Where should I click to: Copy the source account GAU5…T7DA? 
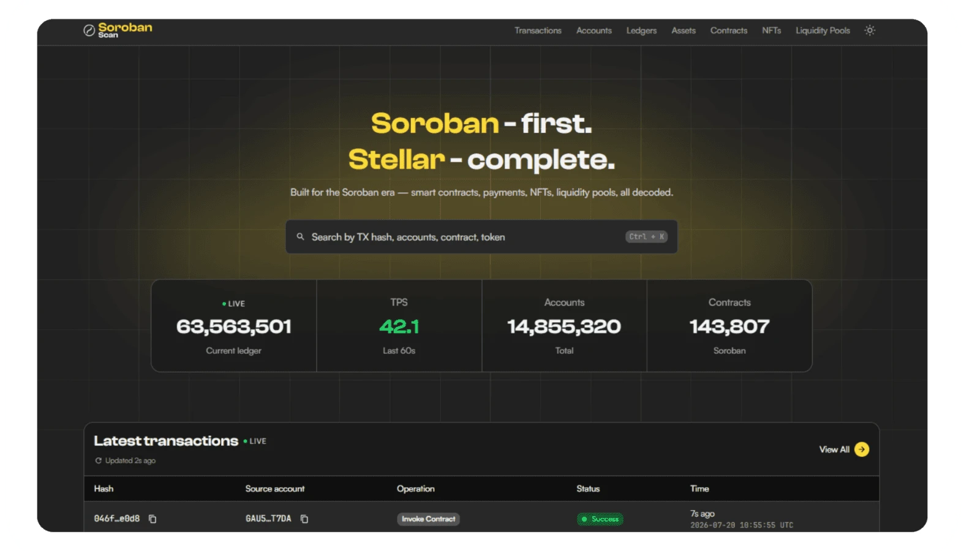304,519
